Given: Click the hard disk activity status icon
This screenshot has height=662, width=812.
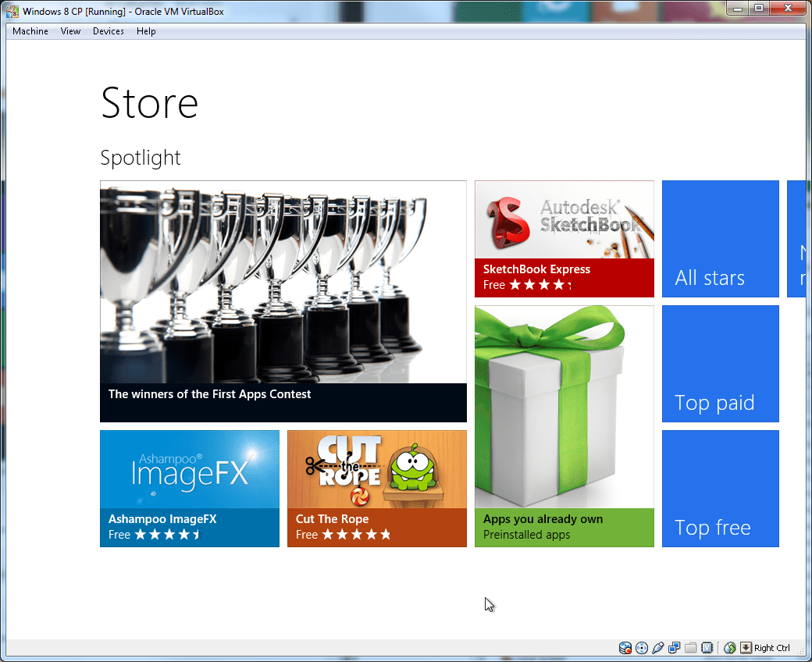Looking at the screenshot, I should point(625,647).
